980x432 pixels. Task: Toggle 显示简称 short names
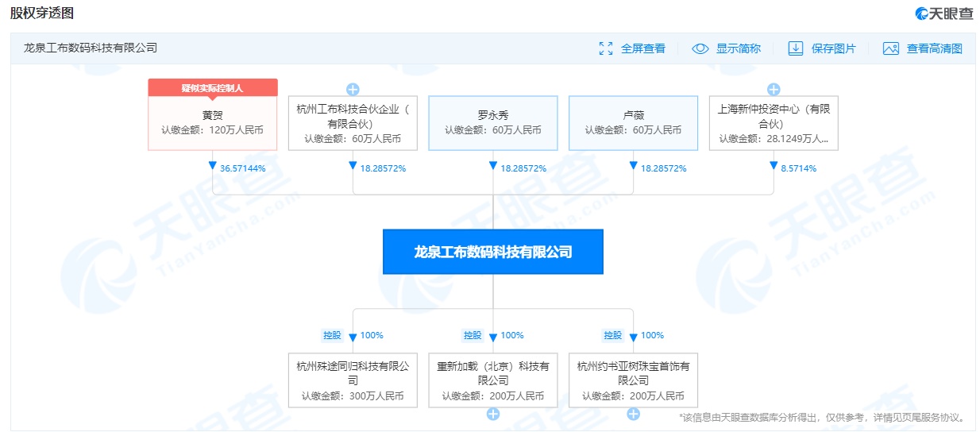tap(739, 48)
